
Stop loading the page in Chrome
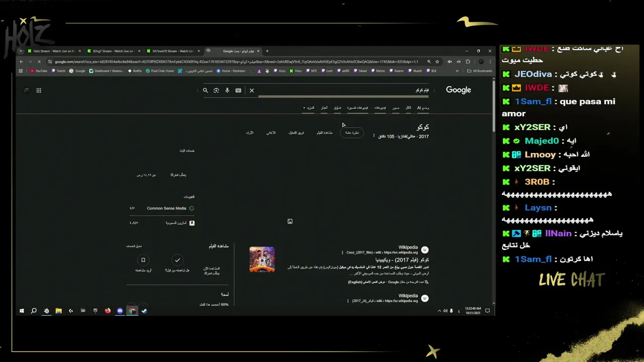coord(39,61)
